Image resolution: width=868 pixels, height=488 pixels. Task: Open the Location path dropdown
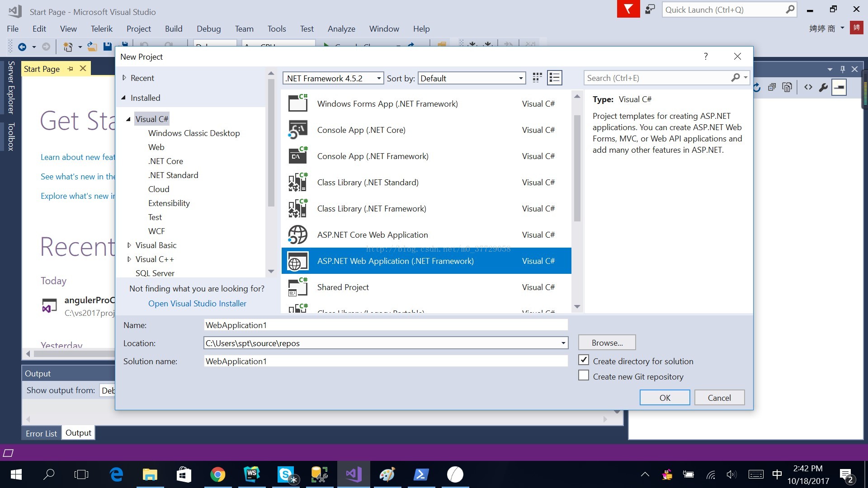click(x=563, y=343)
